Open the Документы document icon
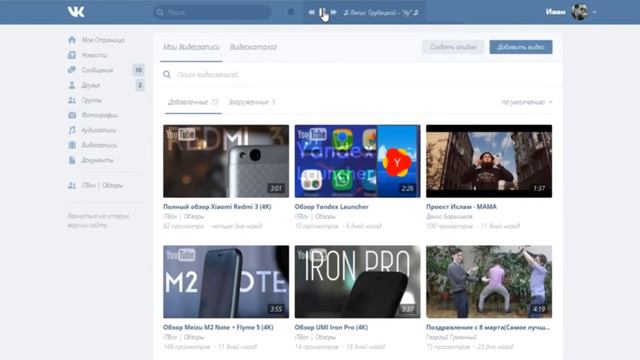Screen dimensions: 640x360 (x=72, y=160)
